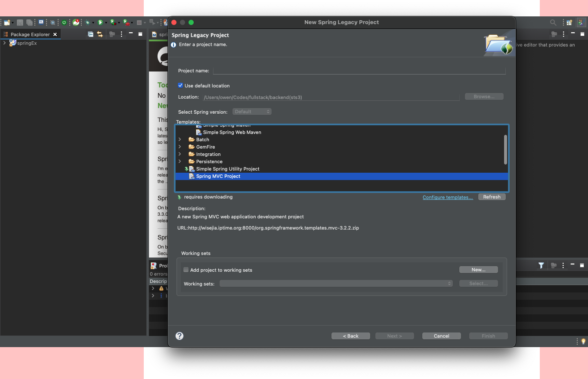
Task: Uncheck Use default location checkbox
Action: [180, 85]
